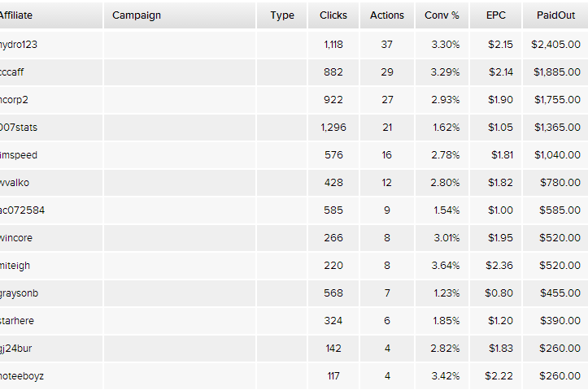588x390 pixels.
Task: Click the Conv % column header
Action: [442, 15]
